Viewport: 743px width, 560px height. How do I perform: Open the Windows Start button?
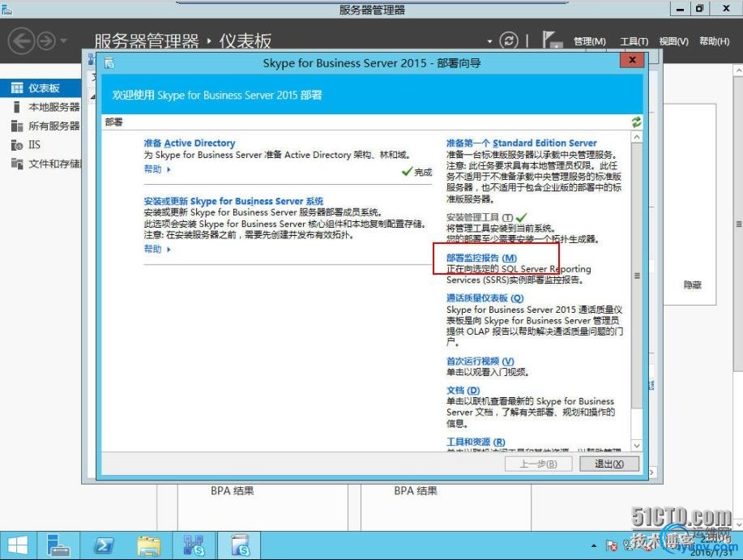tap(18, 545)
